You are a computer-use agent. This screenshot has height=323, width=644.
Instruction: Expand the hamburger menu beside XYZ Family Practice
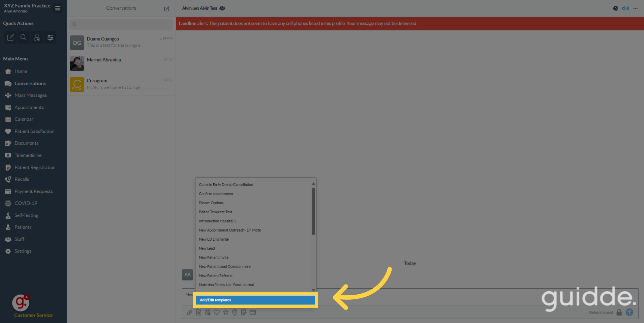point(58,8)
